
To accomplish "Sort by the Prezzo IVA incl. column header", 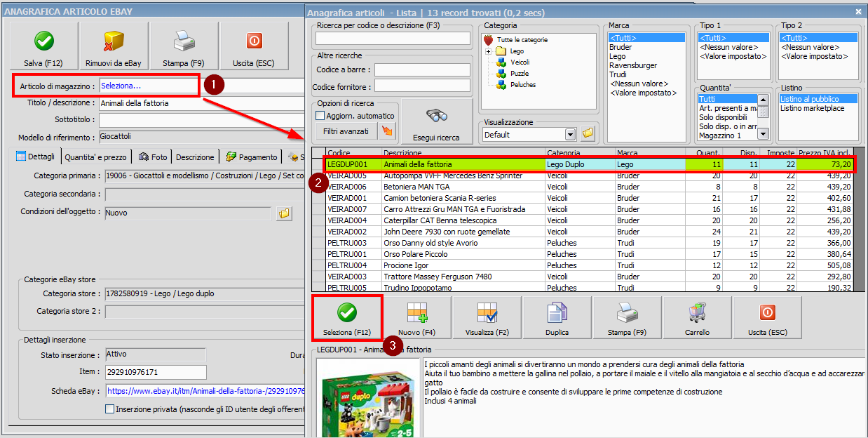I will pyautogui.click(x=824, y=152).
